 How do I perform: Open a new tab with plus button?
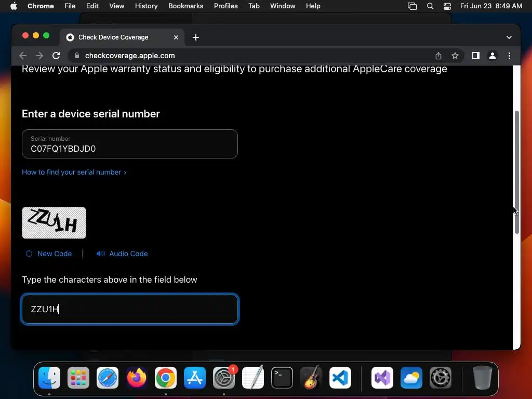point(196,37)
